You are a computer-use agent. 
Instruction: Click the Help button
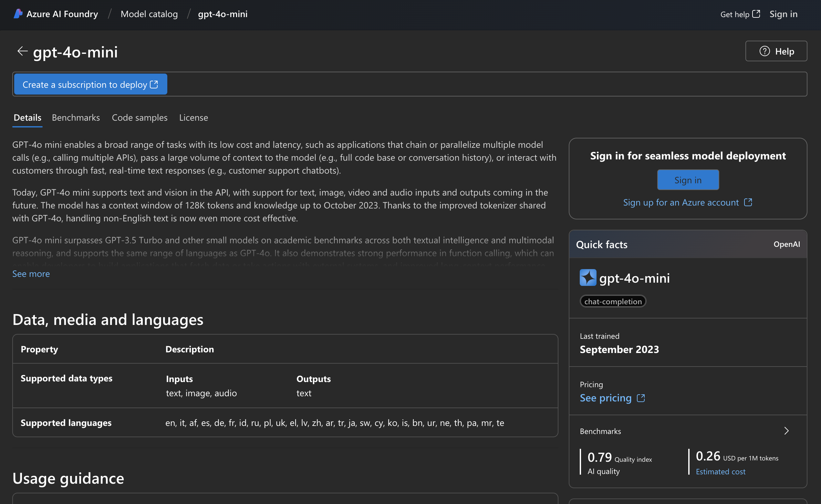pos(776,51)
